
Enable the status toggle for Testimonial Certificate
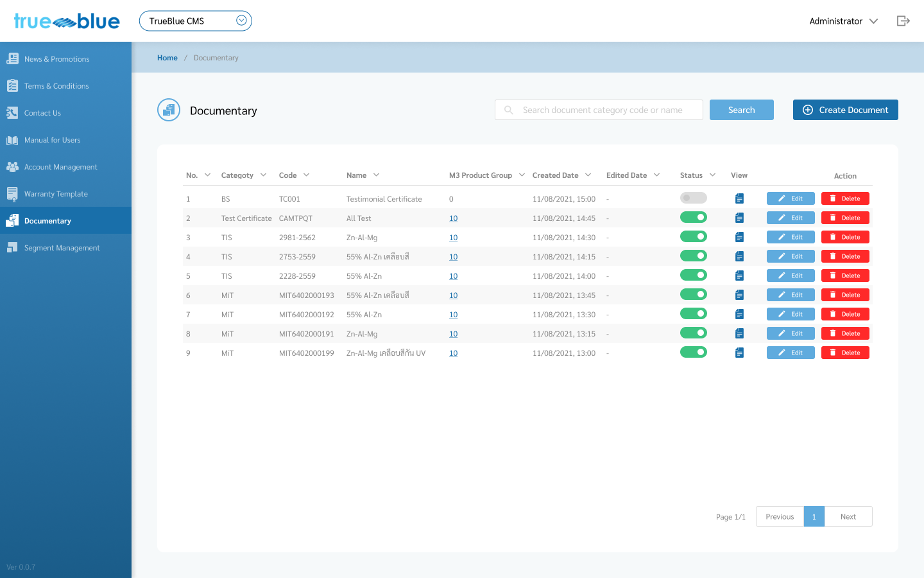pos(693,198)
